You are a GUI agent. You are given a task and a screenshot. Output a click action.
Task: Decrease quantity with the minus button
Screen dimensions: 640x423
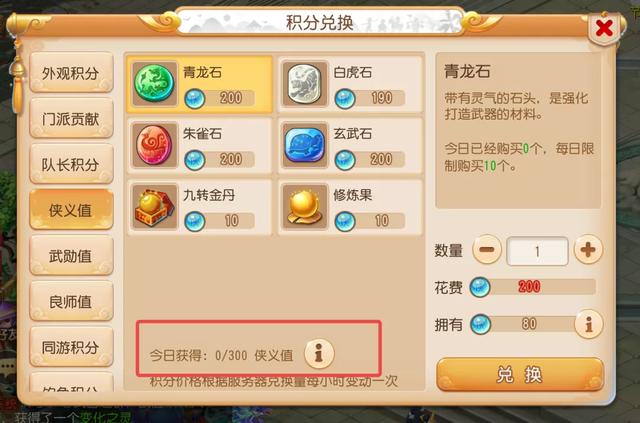tap(487, 249)
